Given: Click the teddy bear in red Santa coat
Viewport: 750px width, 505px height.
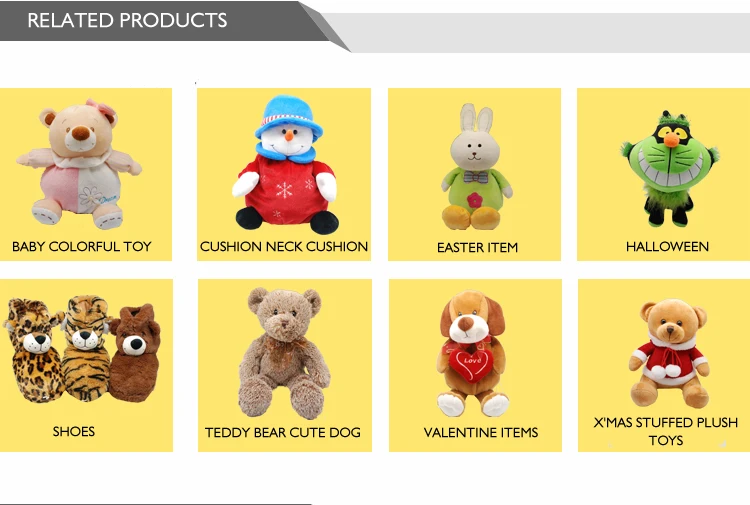Looking at the screenshot, I should [x=670, y=353].
